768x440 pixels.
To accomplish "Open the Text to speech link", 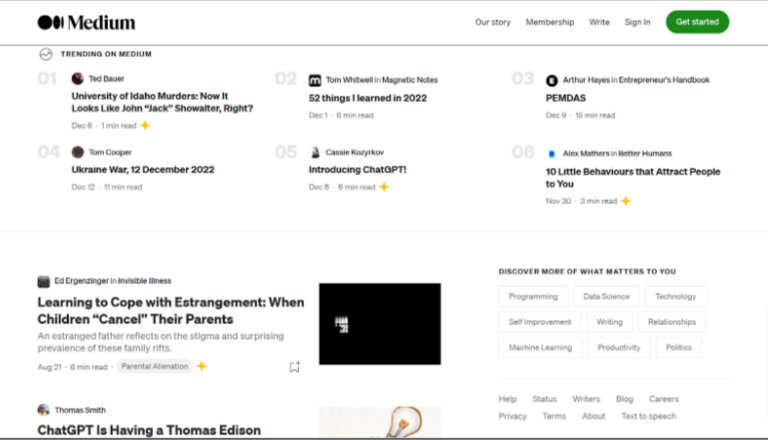I will click(x=648, y=416).
